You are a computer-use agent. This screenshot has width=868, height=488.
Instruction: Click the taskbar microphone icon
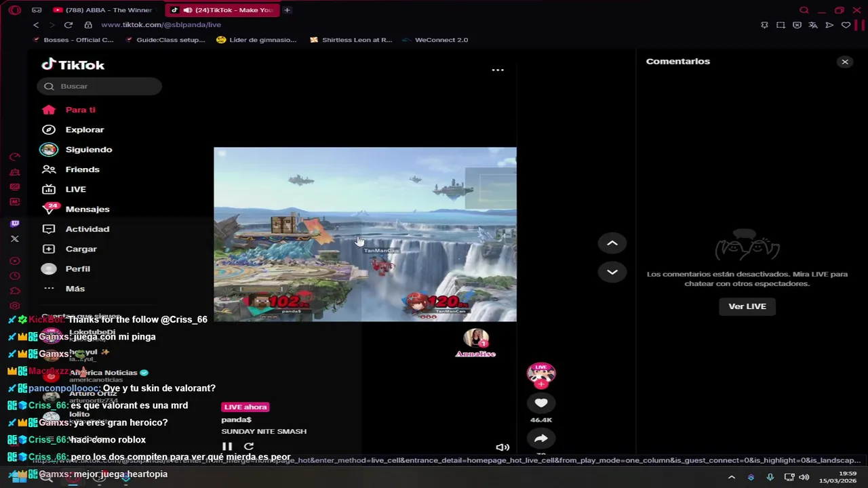(770, 477)
